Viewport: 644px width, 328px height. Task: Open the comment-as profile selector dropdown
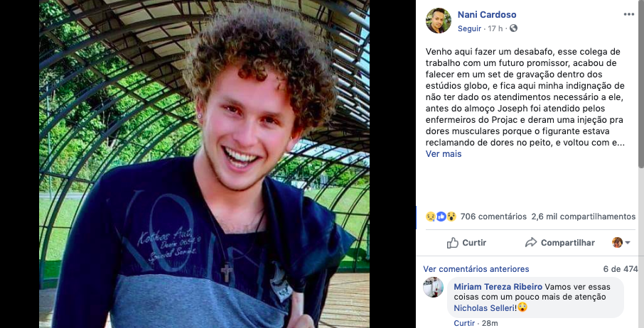click(621, 243)
